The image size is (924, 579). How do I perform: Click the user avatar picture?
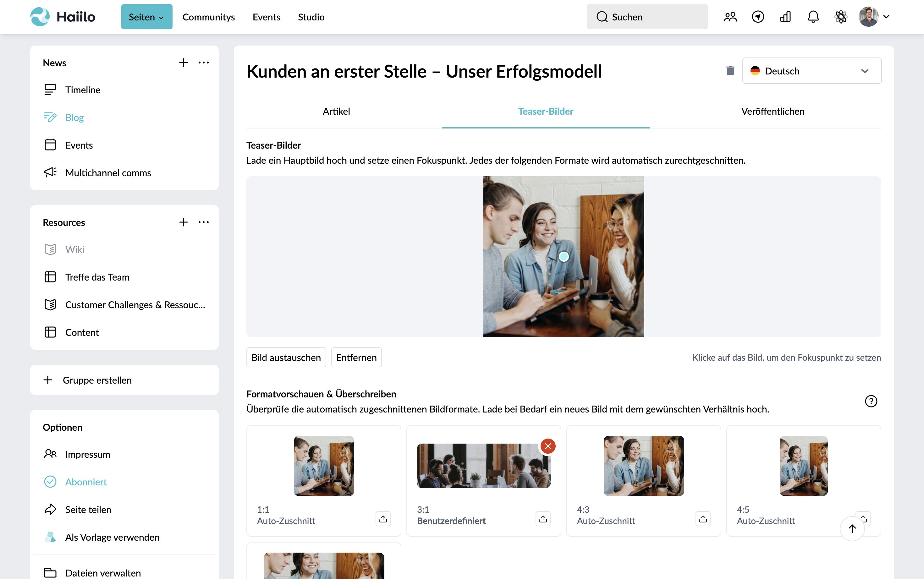pyautogui.click(x=868, y=17)
